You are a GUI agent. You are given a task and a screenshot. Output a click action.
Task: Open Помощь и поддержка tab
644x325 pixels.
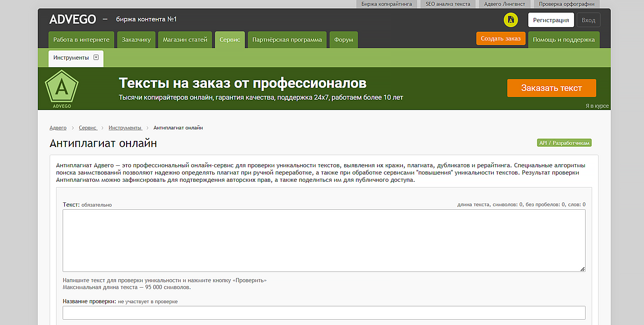click(564, 40)
